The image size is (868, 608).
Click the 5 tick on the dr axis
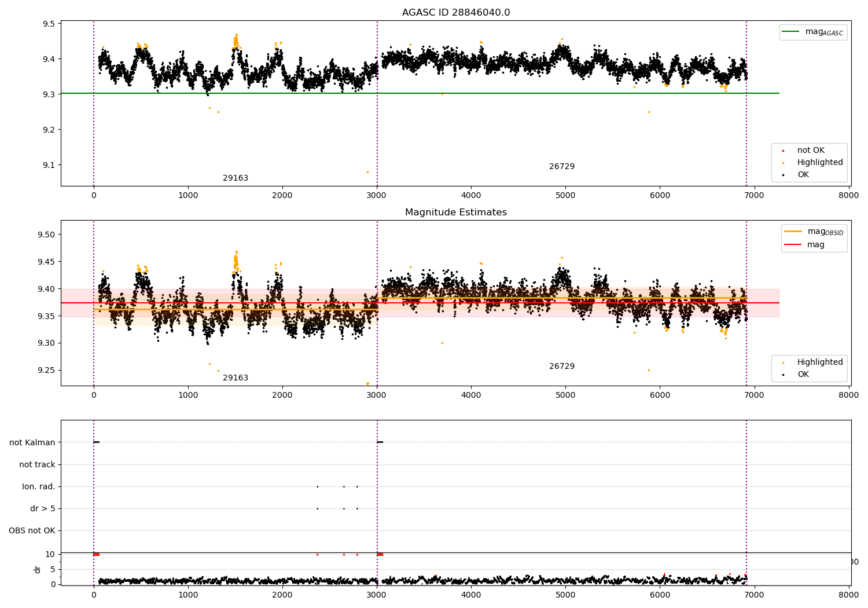point(53,570)
